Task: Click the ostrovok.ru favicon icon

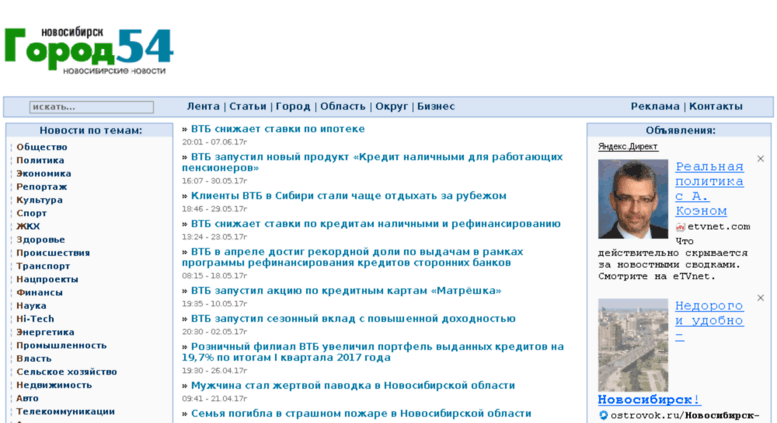Action: tap(603, 415)
